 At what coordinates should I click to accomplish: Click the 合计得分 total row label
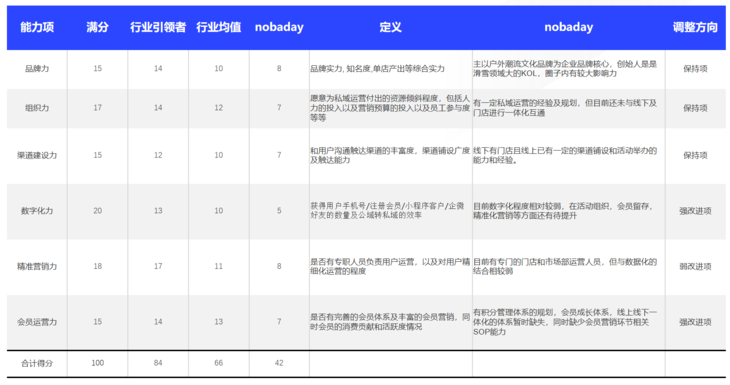point(37,363)
